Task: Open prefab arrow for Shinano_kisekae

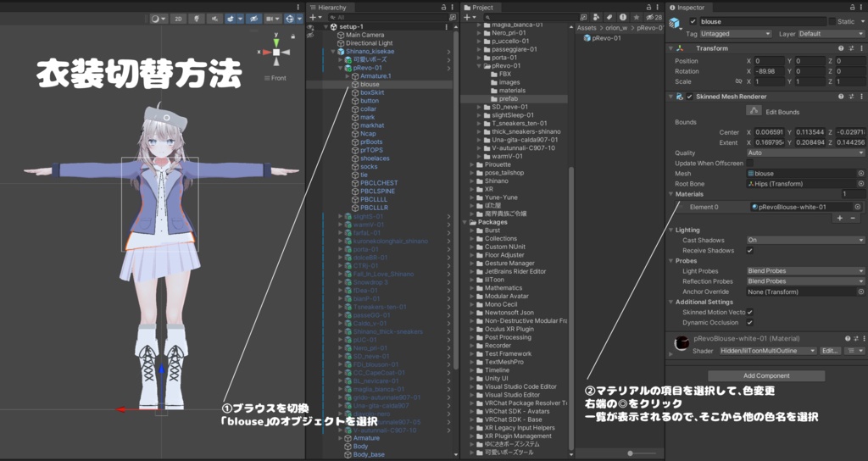Action: click(448, 52)
